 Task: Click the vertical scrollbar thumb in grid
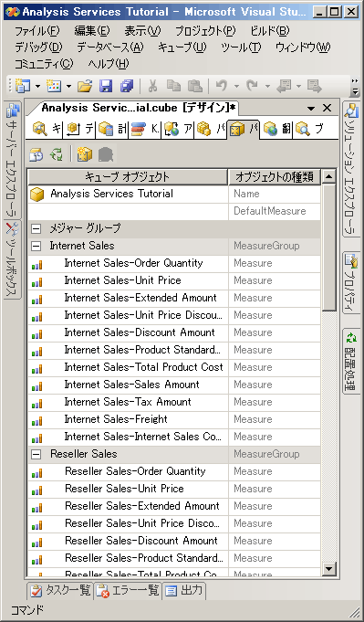[328, 248]
